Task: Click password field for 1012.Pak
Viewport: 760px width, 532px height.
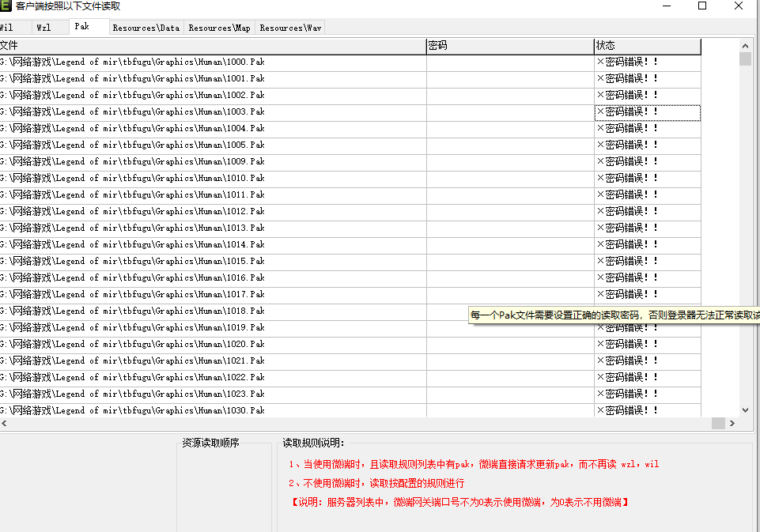Action: click(509, 212)
